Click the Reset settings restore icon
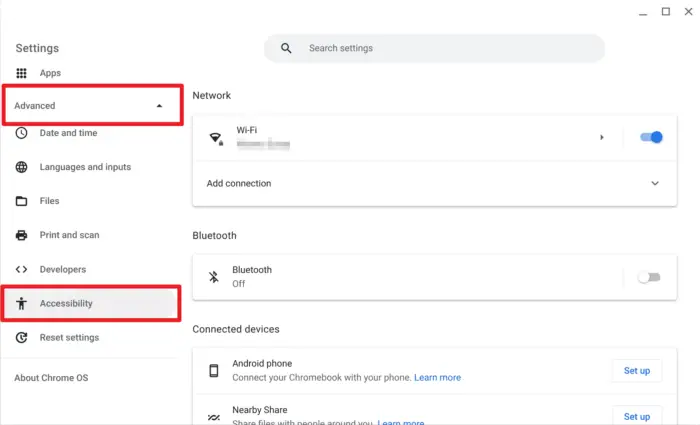Viewport: 700px width, 425px height. tap(21, 338)
